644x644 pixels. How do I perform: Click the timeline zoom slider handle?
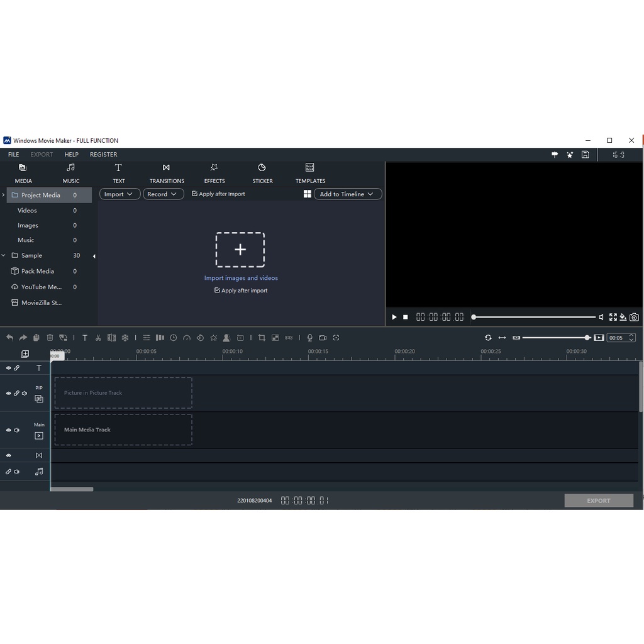click(587, 338)
